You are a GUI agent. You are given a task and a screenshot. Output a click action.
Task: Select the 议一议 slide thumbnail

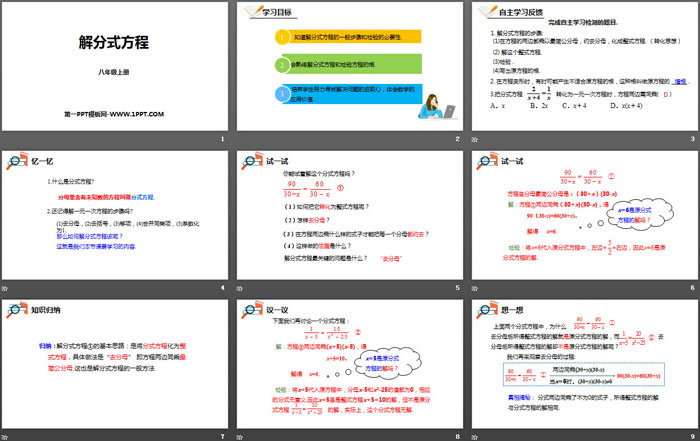[x=350, y=364]
